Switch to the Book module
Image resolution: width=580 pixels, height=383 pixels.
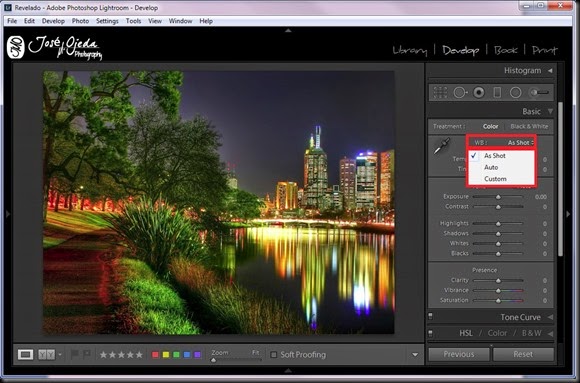click(x=505, y=50)
